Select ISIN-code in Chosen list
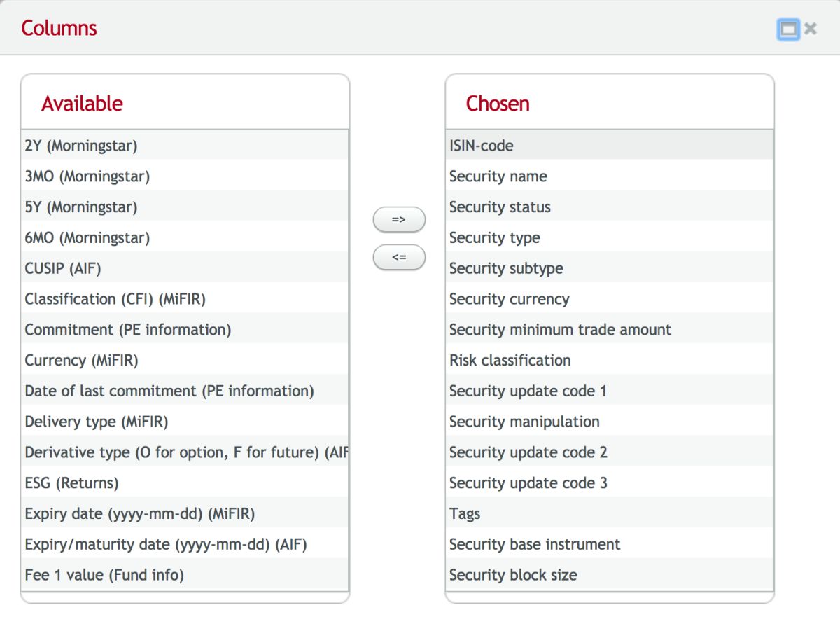The image size is (840, 631). pyautogui.click(x=482, y=146)
